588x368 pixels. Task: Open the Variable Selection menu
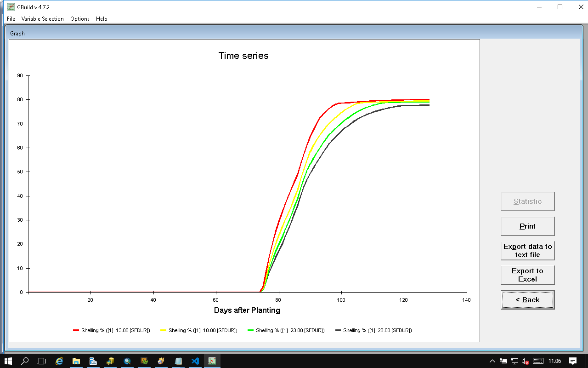(x=42, y=19)
